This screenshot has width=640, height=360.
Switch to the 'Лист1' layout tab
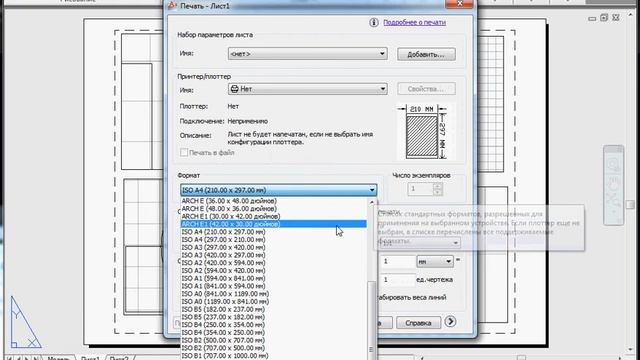coord(90,358)
